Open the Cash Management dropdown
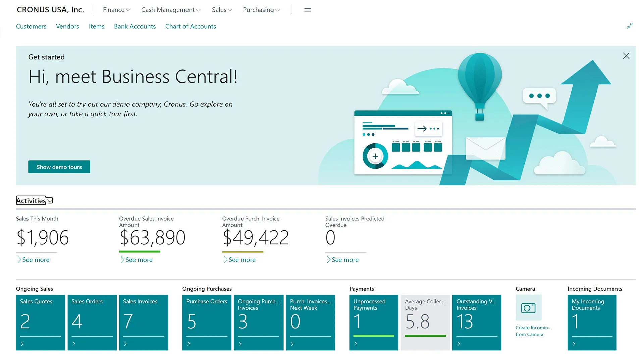The image size is (644, 362). pyautogui.click(x=170, y=10)
